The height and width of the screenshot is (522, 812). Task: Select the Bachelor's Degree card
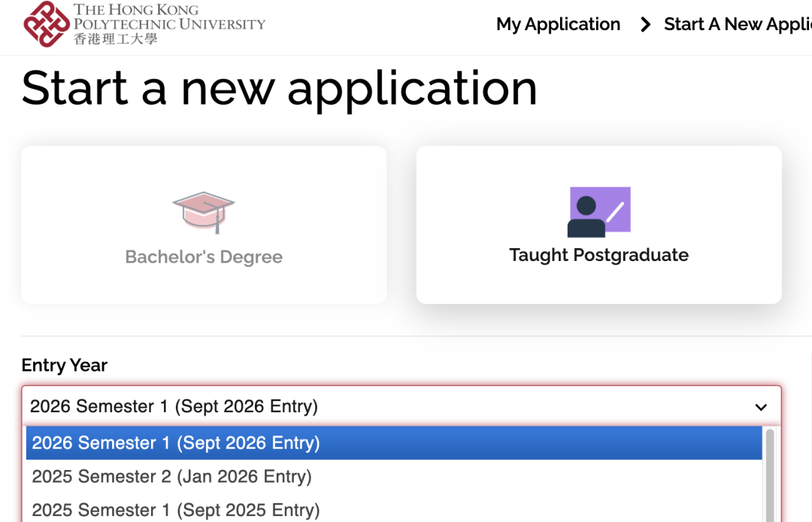204,225
